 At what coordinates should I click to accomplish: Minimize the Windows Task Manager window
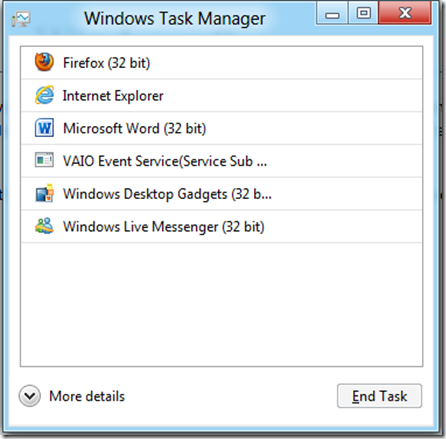[x=332, y=13]
